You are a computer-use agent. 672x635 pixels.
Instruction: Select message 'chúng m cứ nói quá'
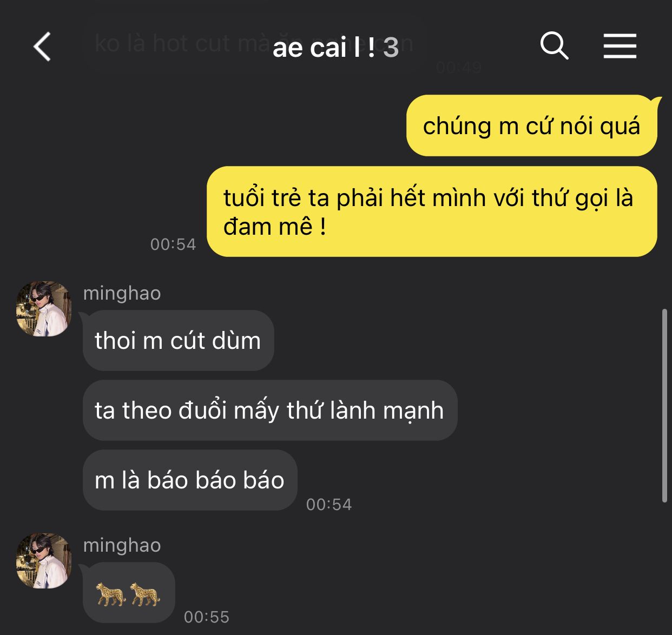pos(532,126)
